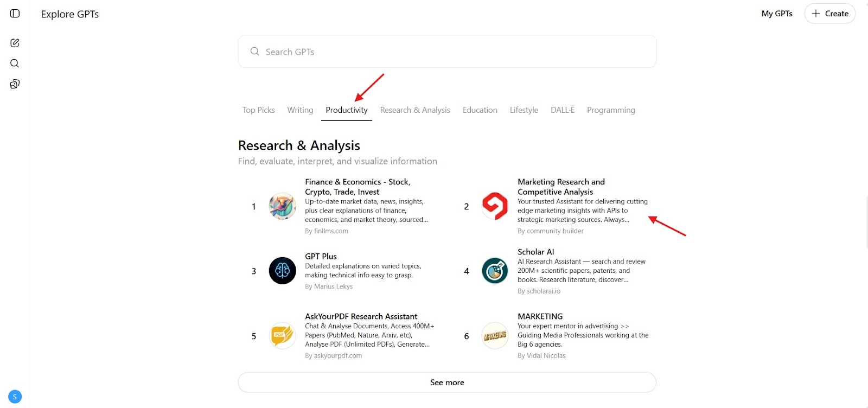Focus the Search GPTs input field
The image size is (868, 408).
coord(447,52)
